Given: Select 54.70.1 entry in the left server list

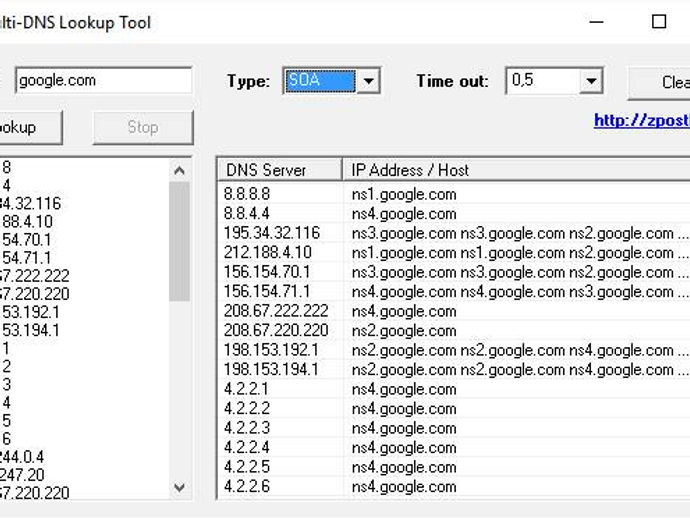Looking at the screenshot, I should tap(26, 240).
